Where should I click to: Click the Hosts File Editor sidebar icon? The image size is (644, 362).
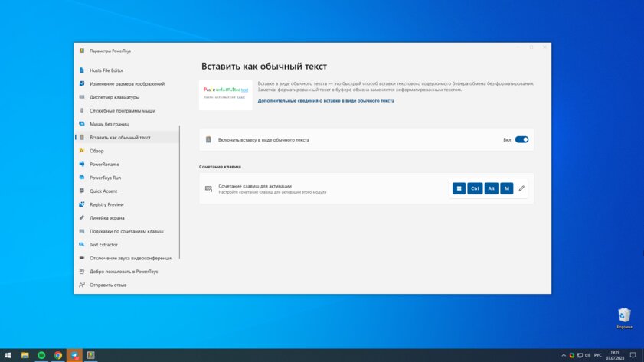(x=82, y=70)
